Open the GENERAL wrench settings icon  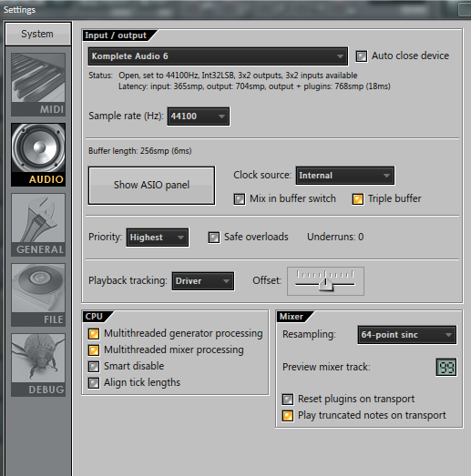click(x=38, y=225)
